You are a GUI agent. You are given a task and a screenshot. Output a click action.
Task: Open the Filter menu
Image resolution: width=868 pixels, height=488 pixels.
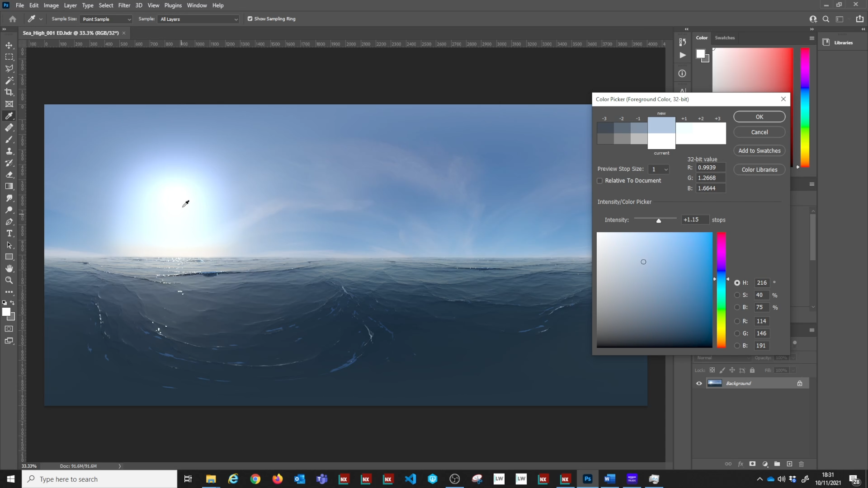coord(124,5)
